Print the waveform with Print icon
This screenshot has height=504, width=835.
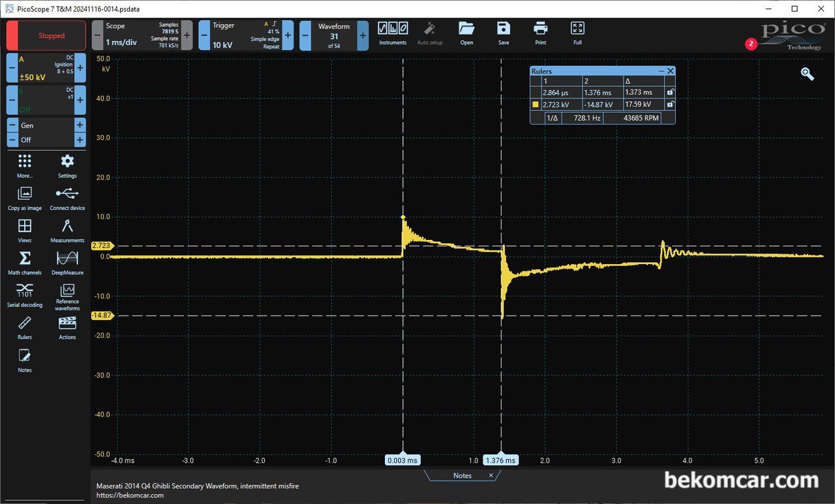click(540, 33)
